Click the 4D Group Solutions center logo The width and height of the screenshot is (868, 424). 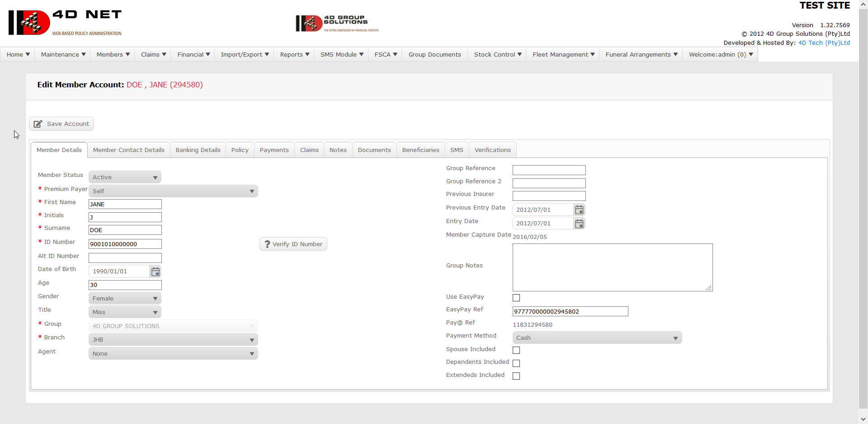337,23
